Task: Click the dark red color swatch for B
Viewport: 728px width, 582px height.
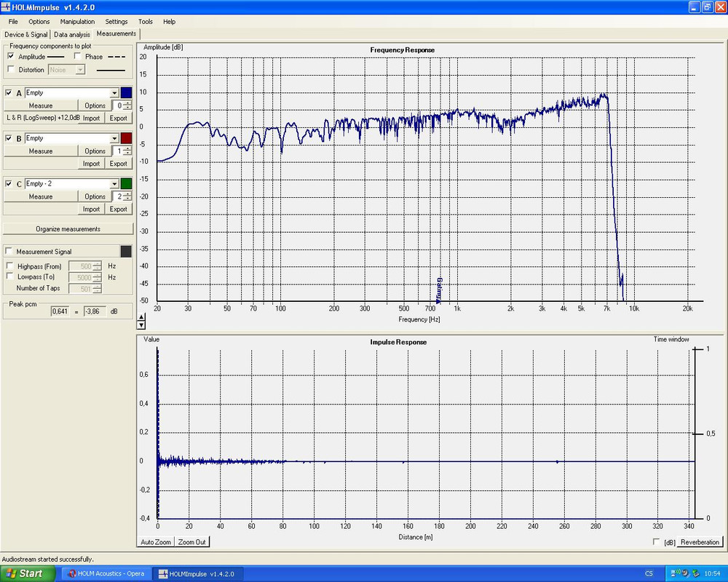Action: 126,137
